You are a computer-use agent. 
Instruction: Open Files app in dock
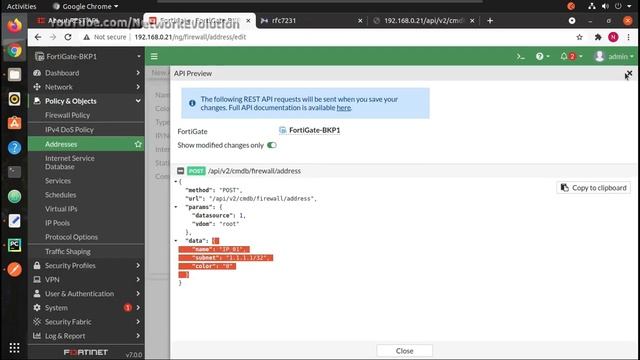(14, 75)
